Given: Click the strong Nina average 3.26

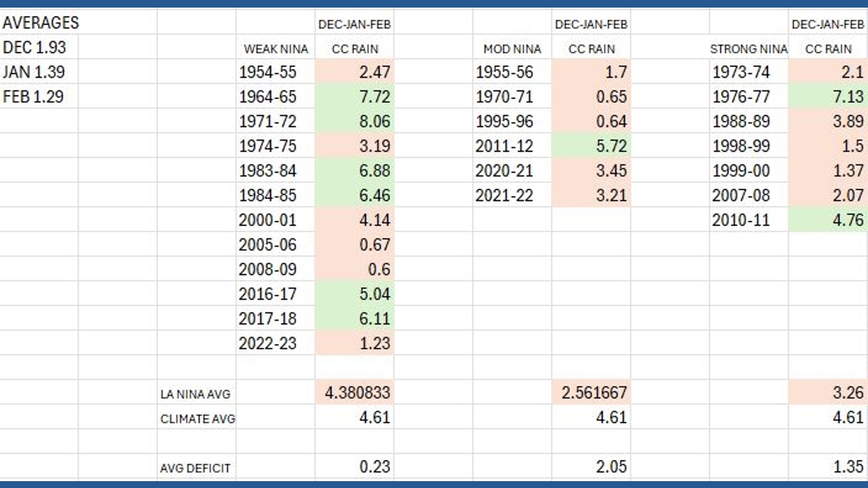Looking at the screenshot, I should [828, 393].
